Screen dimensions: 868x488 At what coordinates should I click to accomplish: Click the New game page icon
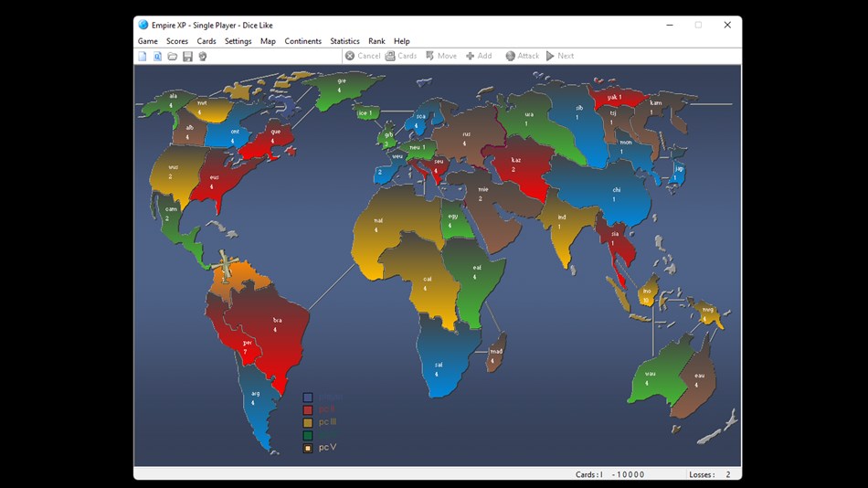143,56
